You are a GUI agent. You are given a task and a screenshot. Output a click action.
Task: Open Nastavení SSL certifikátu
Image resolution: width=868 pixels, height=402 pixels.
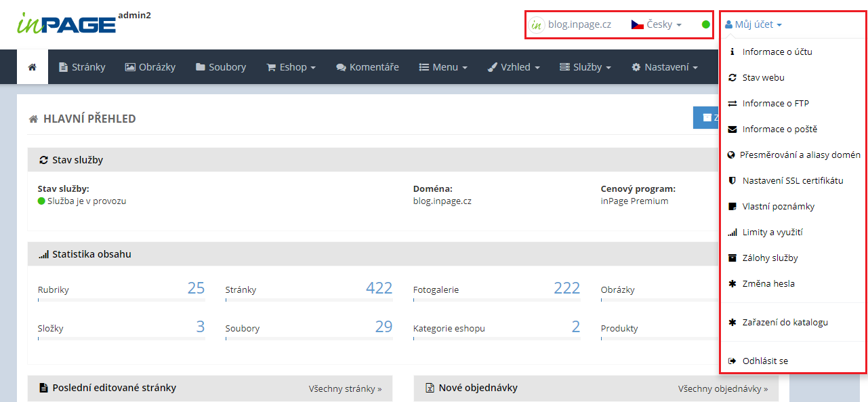[x=792, y=180]
